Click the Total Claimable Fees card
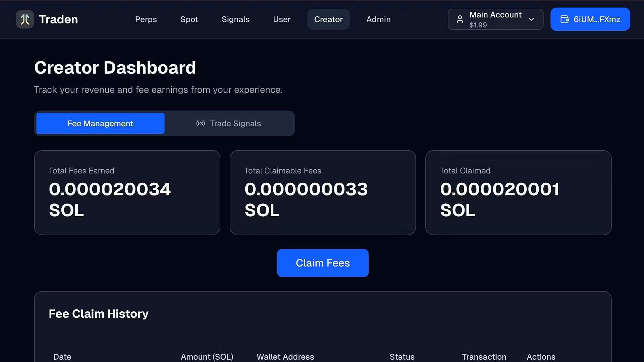This screenshot has height=362, width=644. (322, 192)
